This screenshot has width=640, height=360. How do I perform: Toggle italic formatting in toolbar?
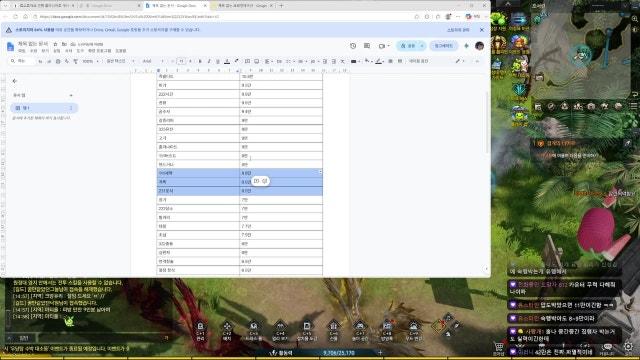(x=209, y=61)
